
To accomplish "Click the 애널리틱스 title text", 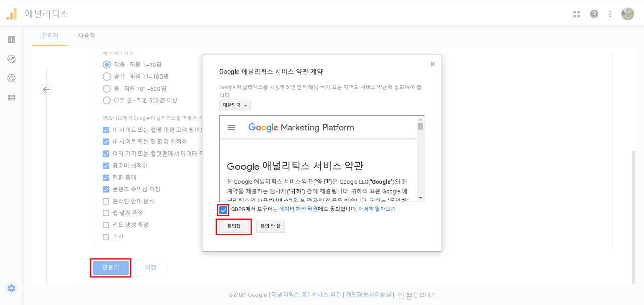I will pyautogui.click(x=47, y=14).
